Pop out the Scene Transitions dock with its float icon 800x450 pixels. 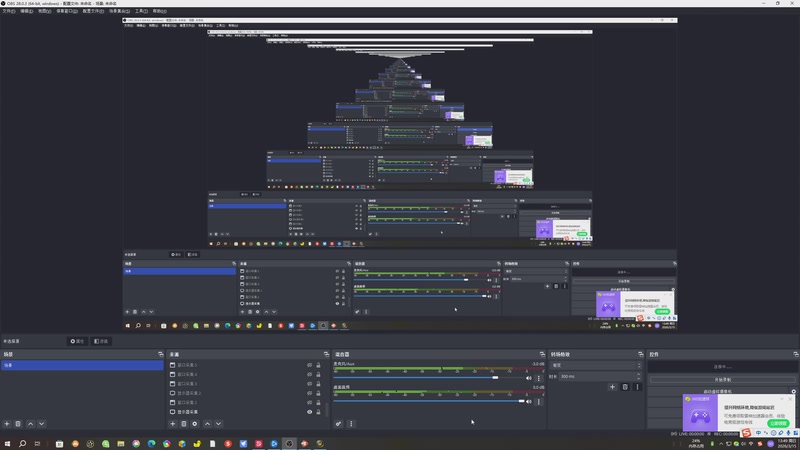[640, 354]
